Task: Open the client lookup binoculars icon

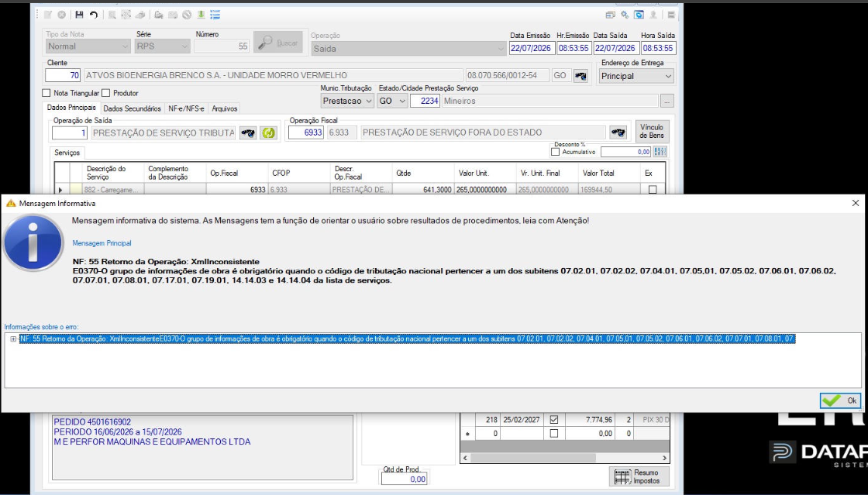Action: pos(580,76)
